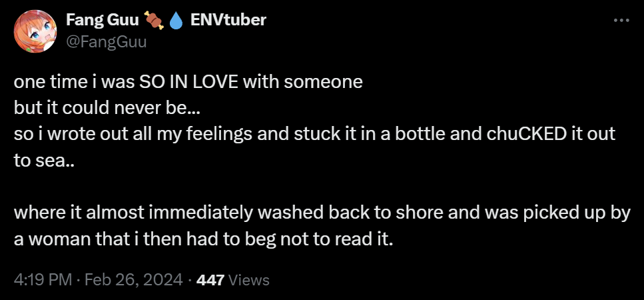Open the @FangGuu handle link
Viewport: 644px width, 300px height.
(x=107, y=41)
